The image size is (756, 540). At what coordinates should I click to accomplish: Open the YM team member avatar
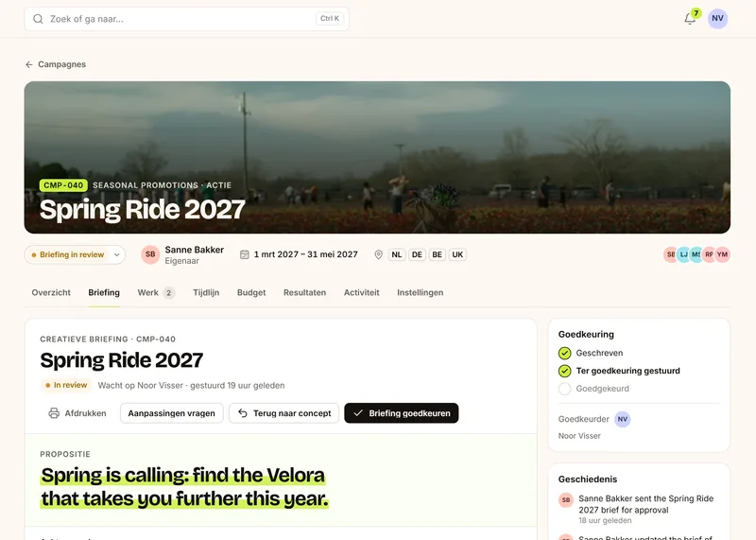722,254
